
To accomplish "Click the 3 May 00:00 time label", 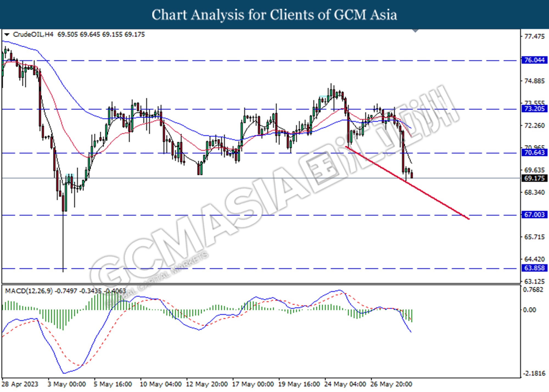I will point(67,384).
